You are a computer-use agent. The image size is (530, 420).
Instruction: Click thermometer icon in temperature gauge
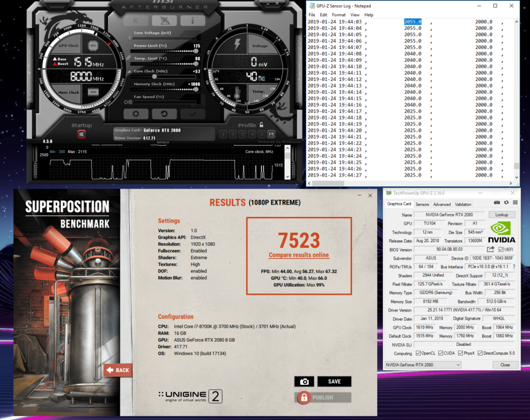coord(238,92)
